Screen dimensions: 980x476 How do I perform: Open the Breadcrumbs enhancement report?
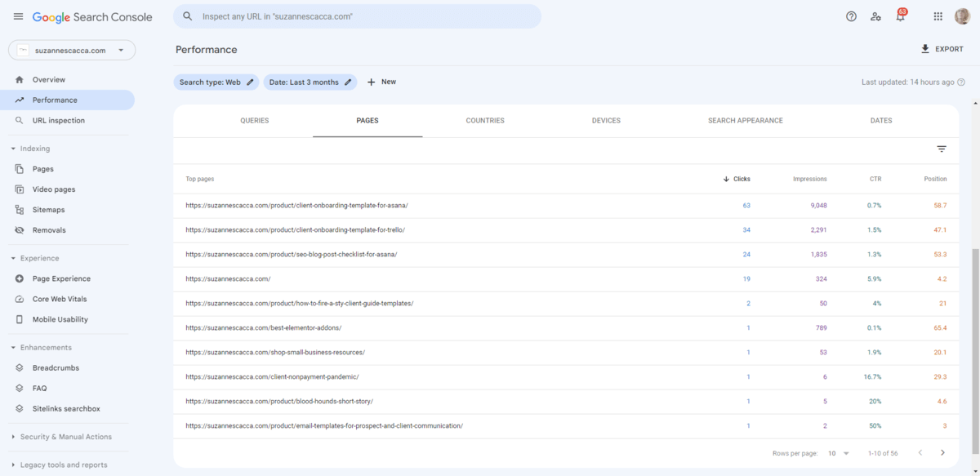pyautogui.click(x=56, y=367)
